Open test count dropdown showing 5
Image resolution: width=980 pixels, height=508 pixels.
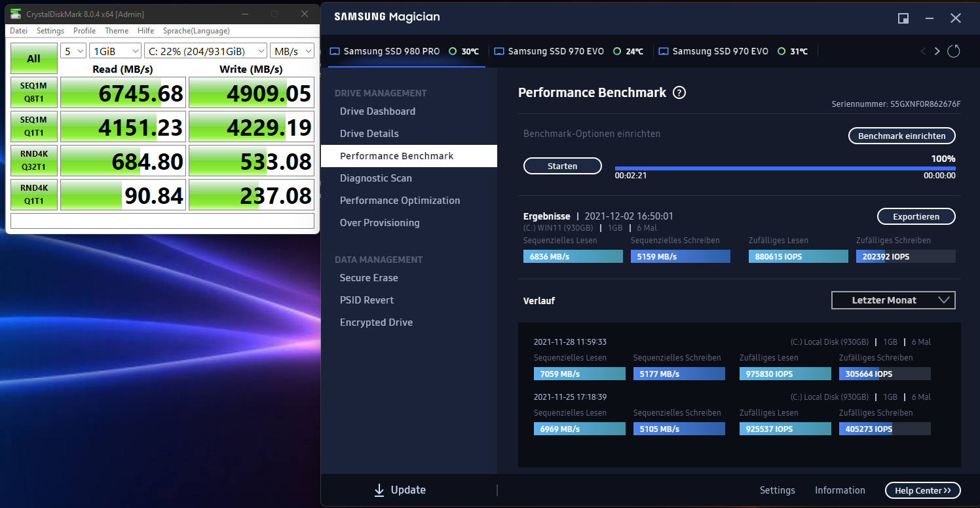pyautogui.click(x=73, y=51)
